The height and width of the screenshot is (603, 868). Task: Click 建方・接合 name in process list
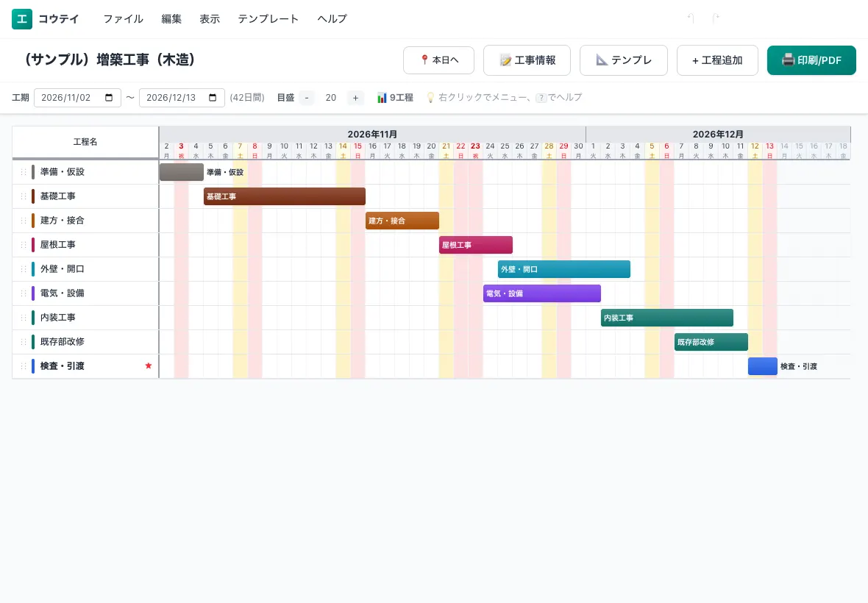pyautogui.click(x=63, y=221)
